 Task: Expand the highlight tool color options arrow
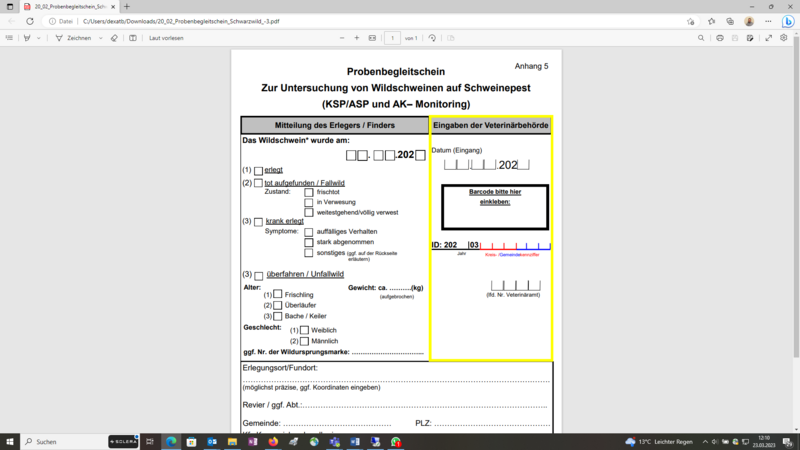[x=38, y=38]
